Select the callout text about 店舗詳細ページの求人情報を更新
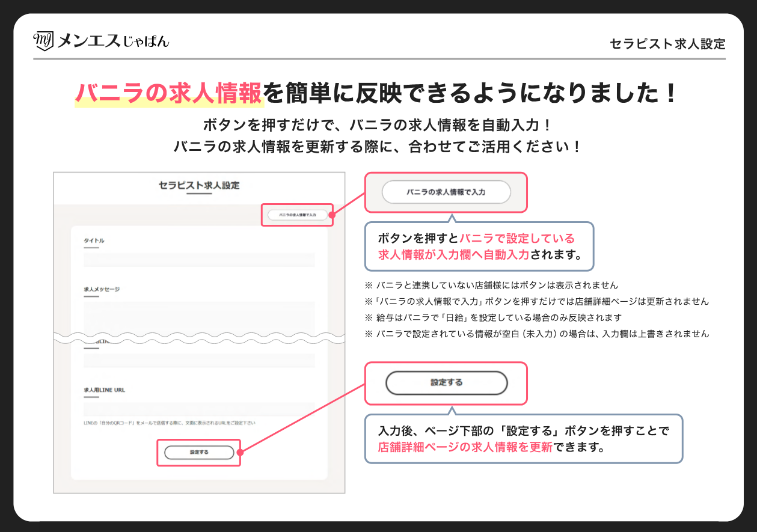Viewport: 757px width, 532px height. tap(523, 439)
